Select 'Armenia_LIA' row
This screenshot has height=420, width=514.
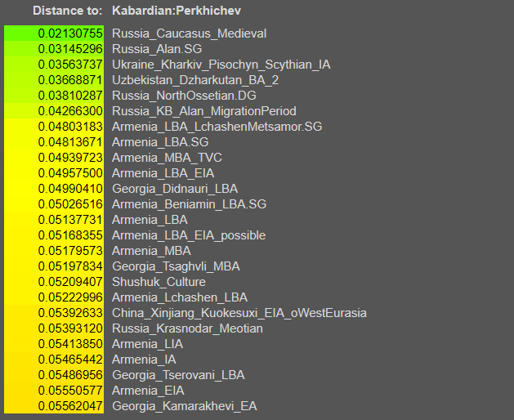coord(148,344)
